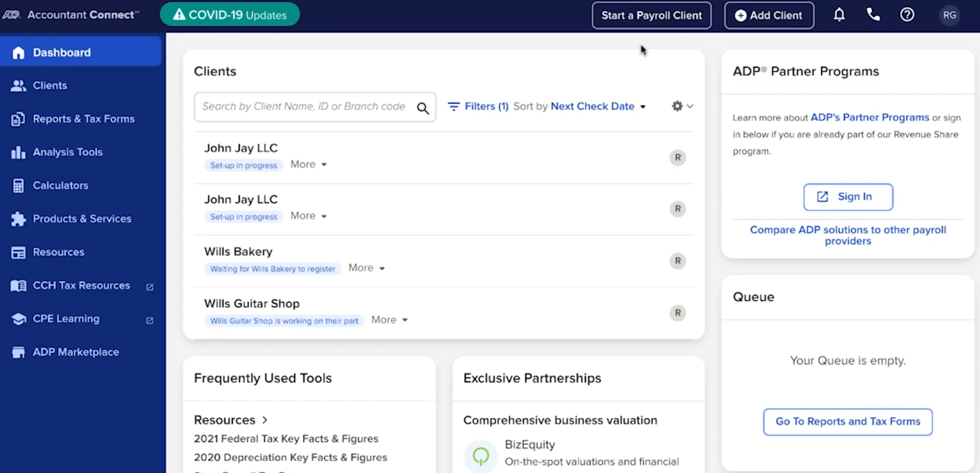Expand the chevron next to gear icon

point(690,106)
